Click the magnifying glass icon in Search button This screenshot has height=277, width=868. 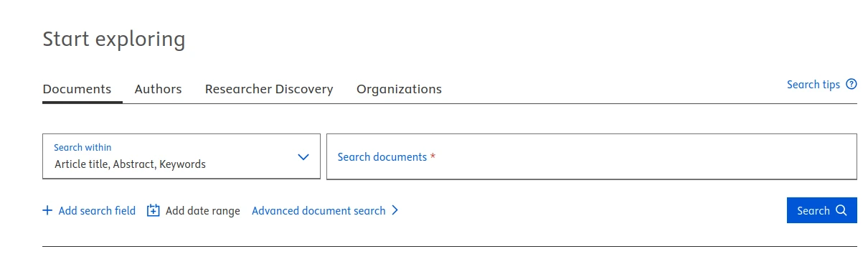click(x=841, y=210)
